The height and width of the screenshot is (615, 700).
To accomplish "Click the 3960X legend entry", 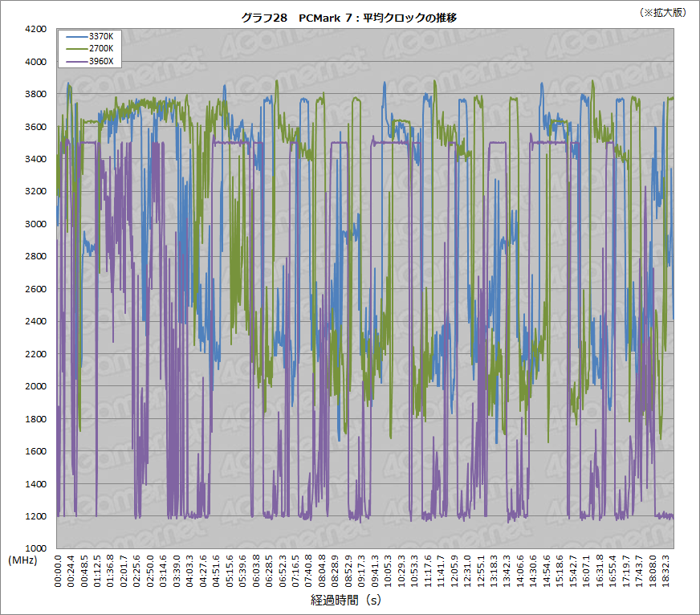I will [x=102, y=60].
